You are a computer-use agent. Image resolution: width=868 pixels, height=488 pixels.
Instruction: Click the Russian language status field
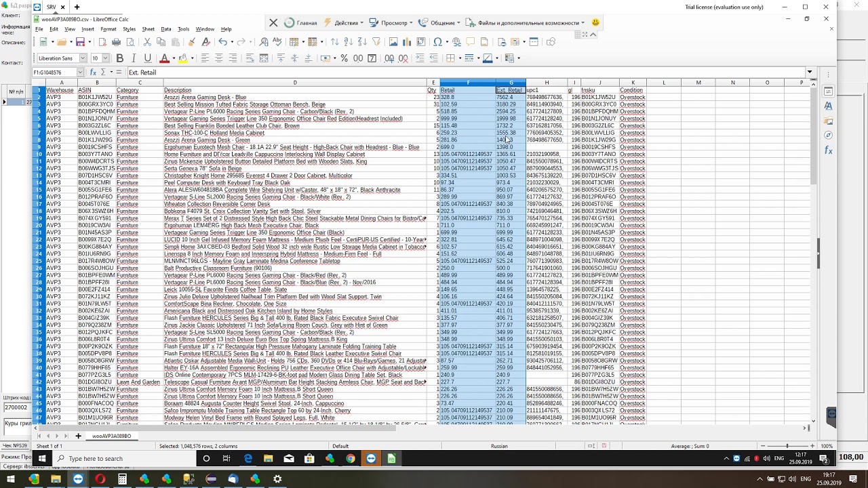pos(499,446)
